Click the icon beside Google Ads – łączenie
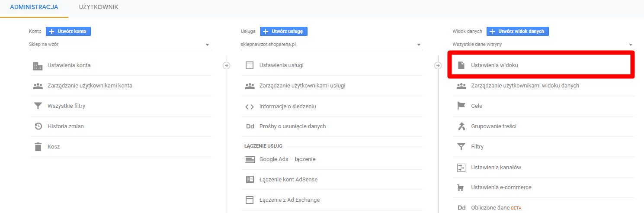 pyautogui.click(x=250, y=159)
